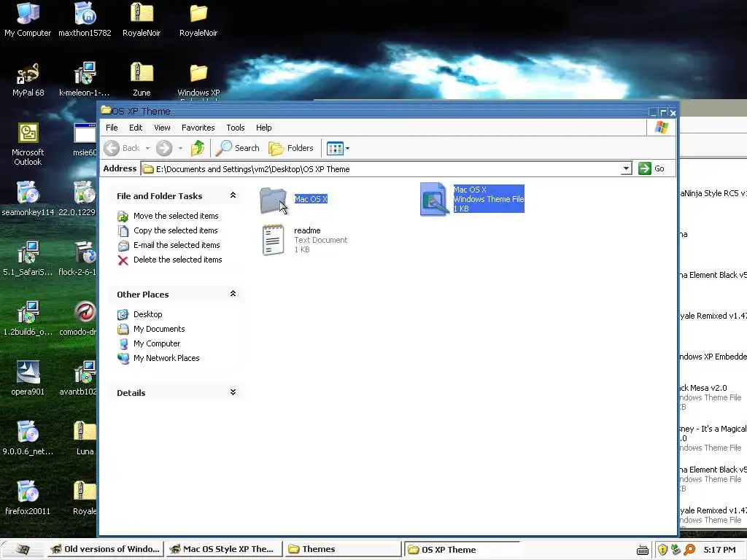Click Windows XP Embedded item in Themes window
The image size is (747, 560).
click(x=713, y=357)
